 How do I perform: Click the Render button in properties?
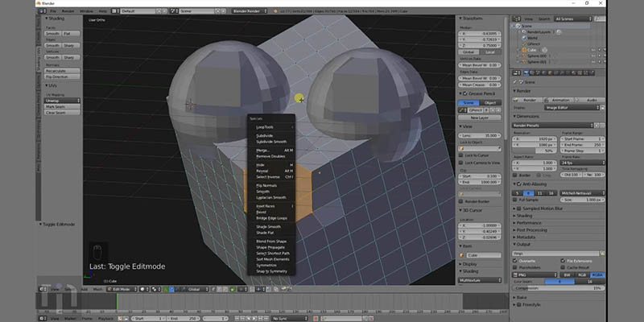tap(527, 100)
